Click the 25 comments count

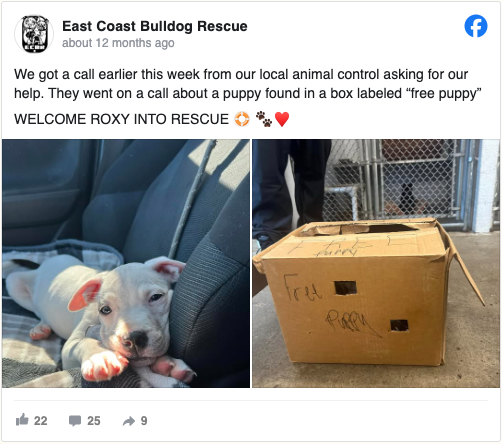point(94,421)
